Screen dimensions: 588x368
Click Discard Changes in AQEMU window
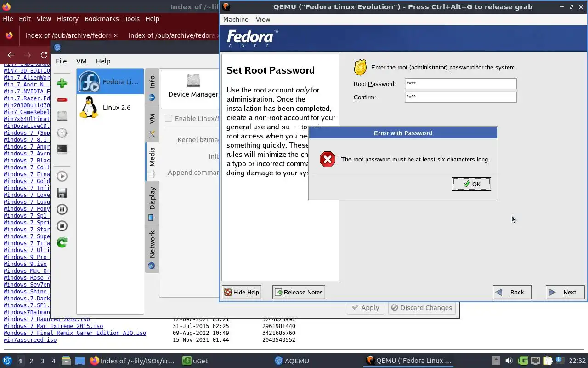pyautogui.click(x=421, y=308)
